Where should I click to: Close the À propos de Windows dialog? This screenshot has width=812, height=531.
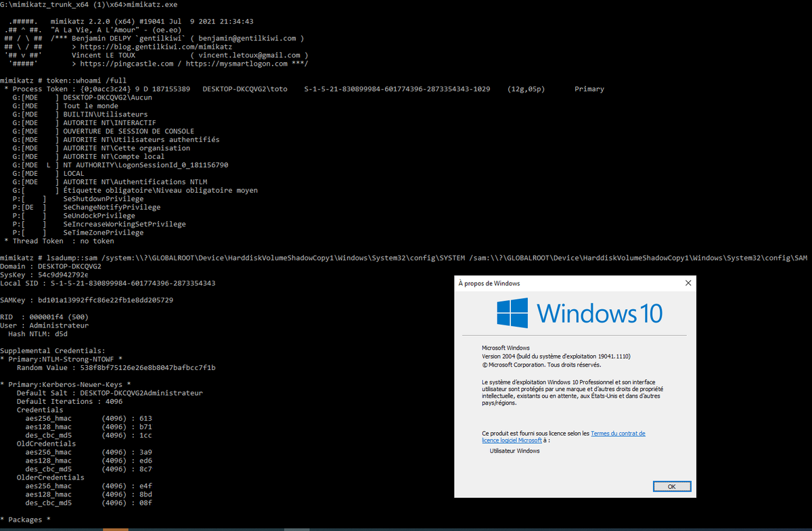click(x=688, y=283)
